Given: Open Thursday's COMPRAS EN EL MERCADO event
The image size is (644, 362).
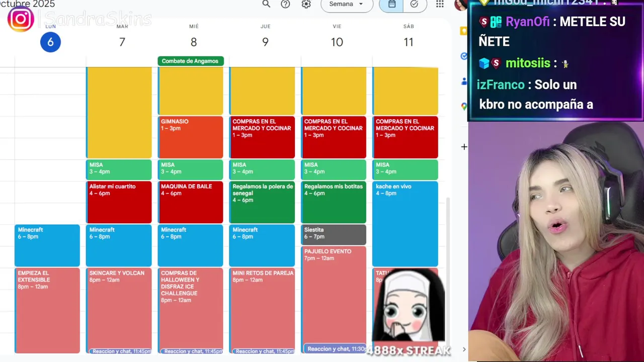Looking at the screenshot, I should 262,137.
